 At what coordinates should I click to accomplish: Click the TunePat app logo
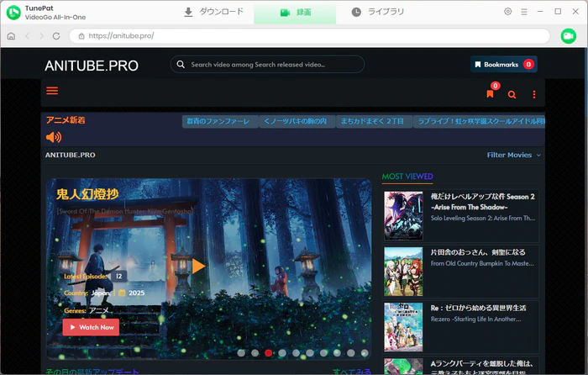13,13
